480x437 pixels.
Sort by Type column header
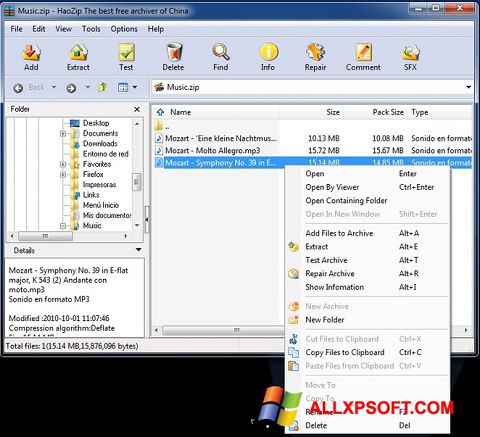pyautogui.click(x=420, y=112)
